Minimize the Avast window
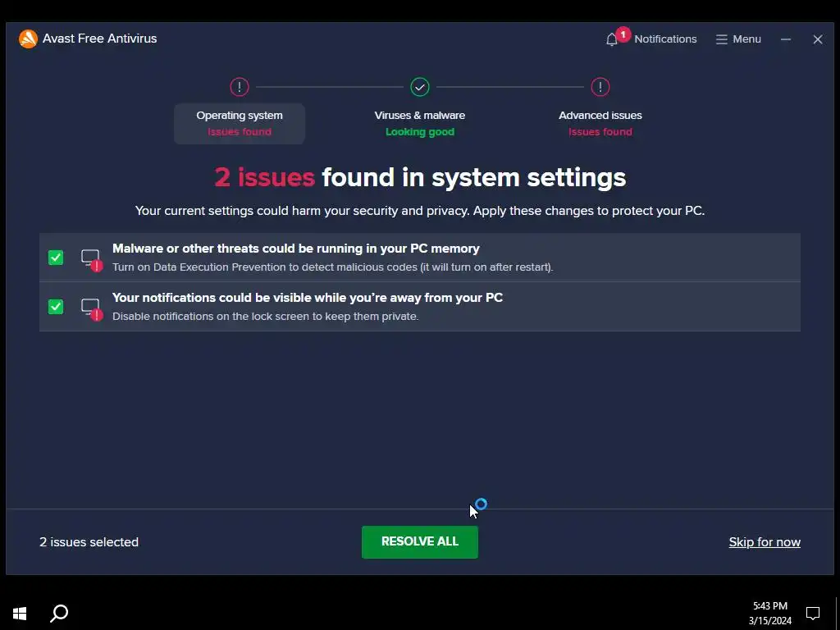The image size is (840, 630). pyautogui.click(x=785, y=39)
